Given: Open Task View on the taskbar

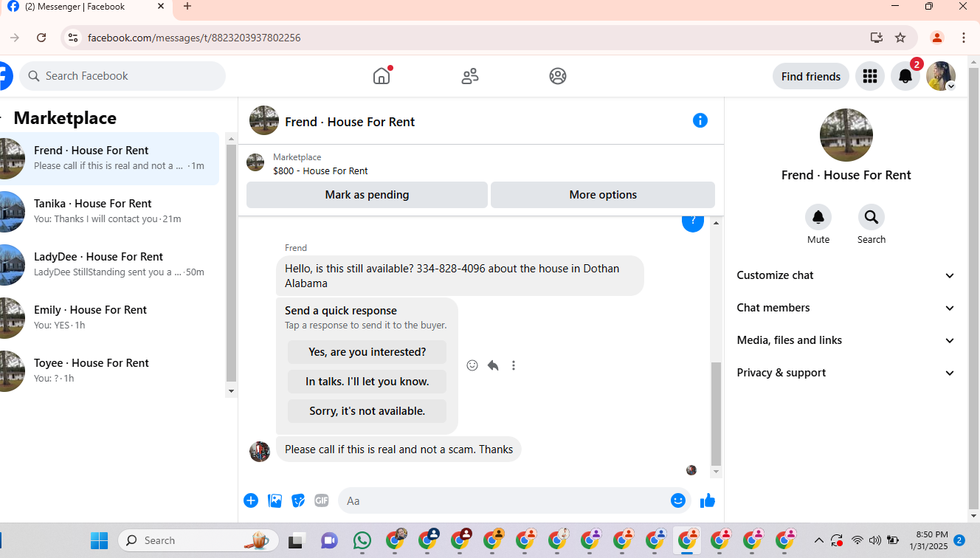Looking at the screenshot, I should pyautogui.click(x=297, y=540).
